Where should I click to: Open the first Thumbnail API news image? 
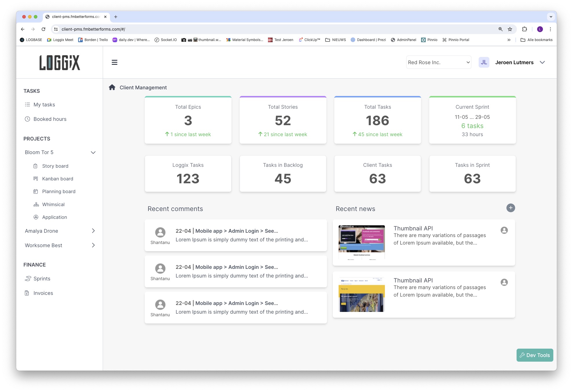[x=361, y=242]
